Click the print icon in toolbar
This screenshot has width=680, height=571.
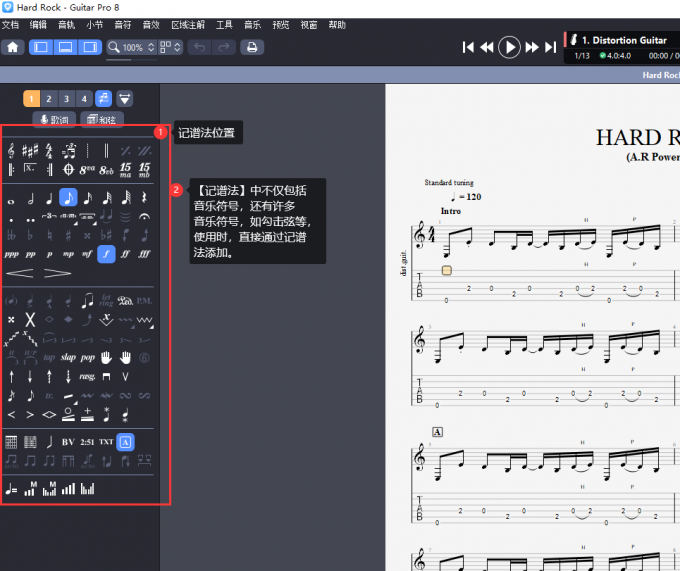click(252, 47)
